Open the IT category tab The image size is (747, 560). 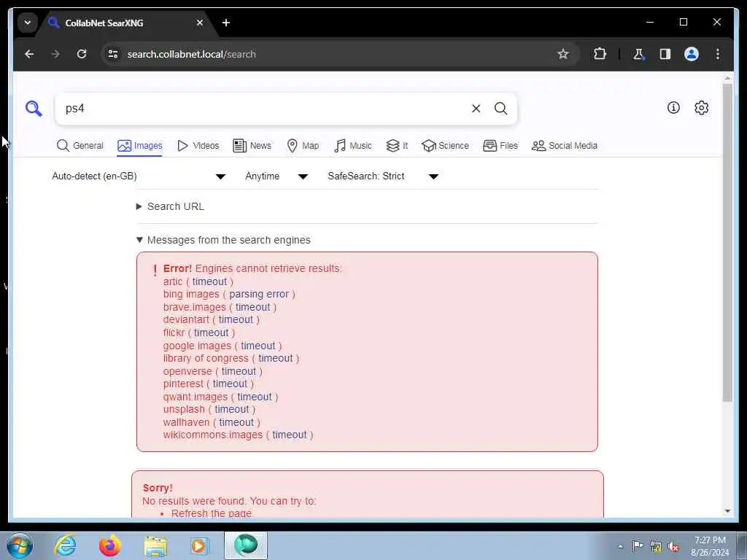point(397,146)
